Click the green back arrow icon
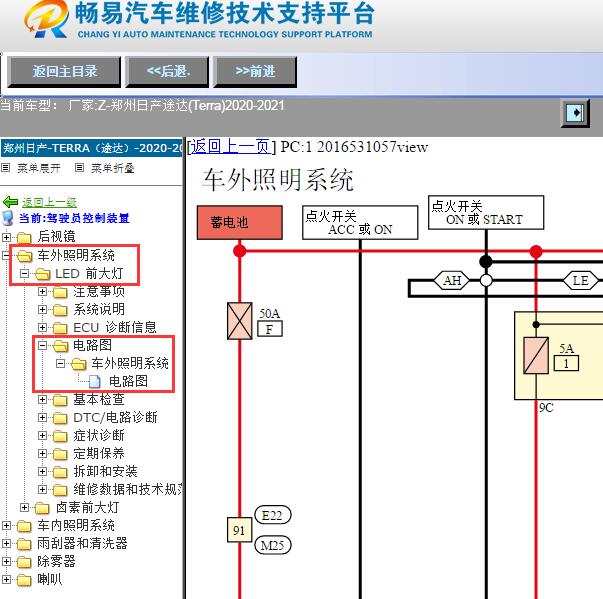This screenshot has width=603, height=599. (x=10, y=201)
